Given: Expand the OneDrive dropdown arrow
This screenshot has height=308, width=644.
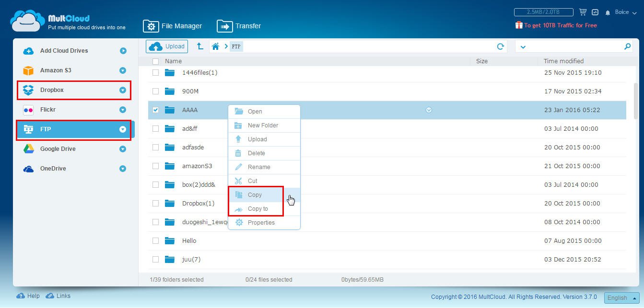Looking at the screenshot, I should tap(123, 169).
